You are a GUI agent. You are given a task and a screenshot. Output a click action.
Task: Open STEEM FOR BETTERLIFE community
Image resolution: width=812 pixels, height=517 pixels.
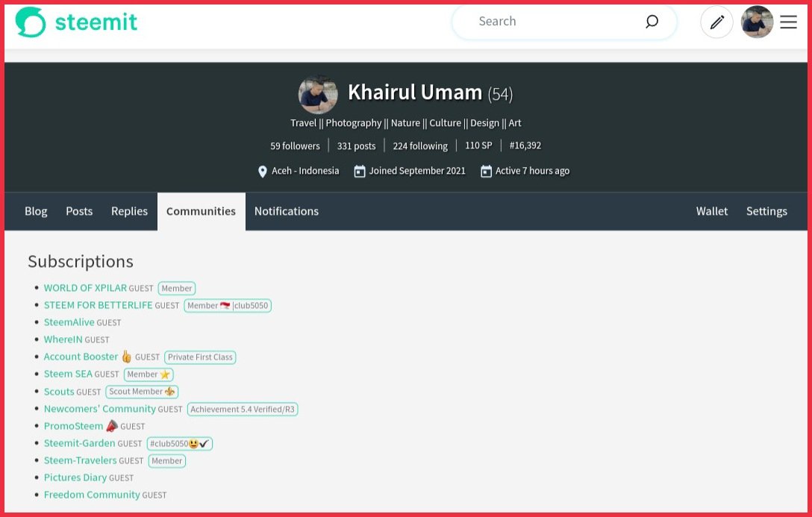click(x=99, y=305)
